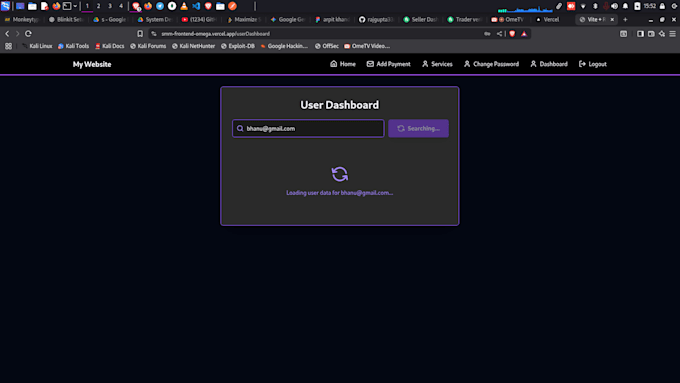
Task: Click the volume speaker icon in tray
Action: (615, 6)
